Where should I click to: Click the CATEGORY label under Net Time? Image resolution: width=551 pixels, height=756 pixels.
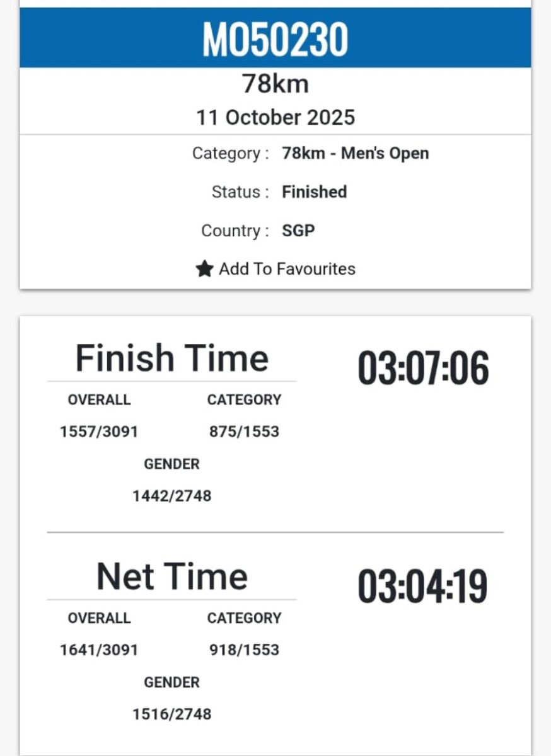coord(244,618)
